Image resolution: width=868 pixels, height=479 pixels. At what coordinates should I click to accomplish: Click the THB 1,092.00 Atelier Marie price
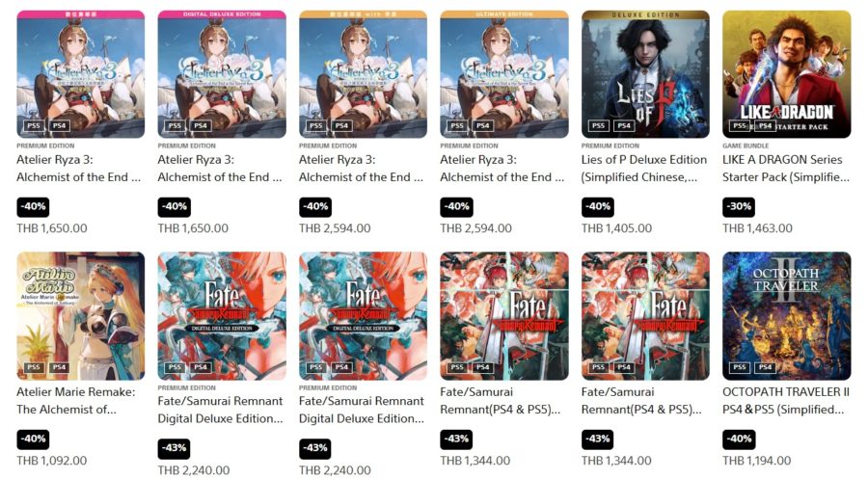pyautogui.click(x=51, y=460)
